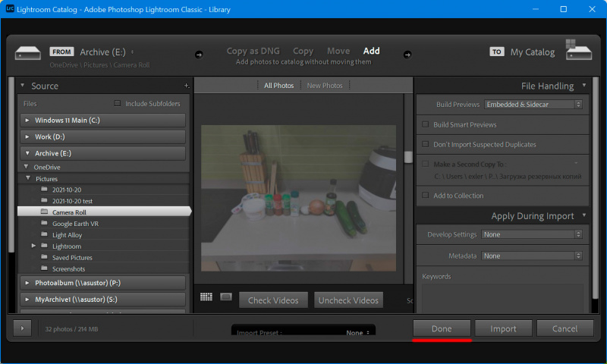Click the left arrow icon before Copy as DNG

(199, 54)
